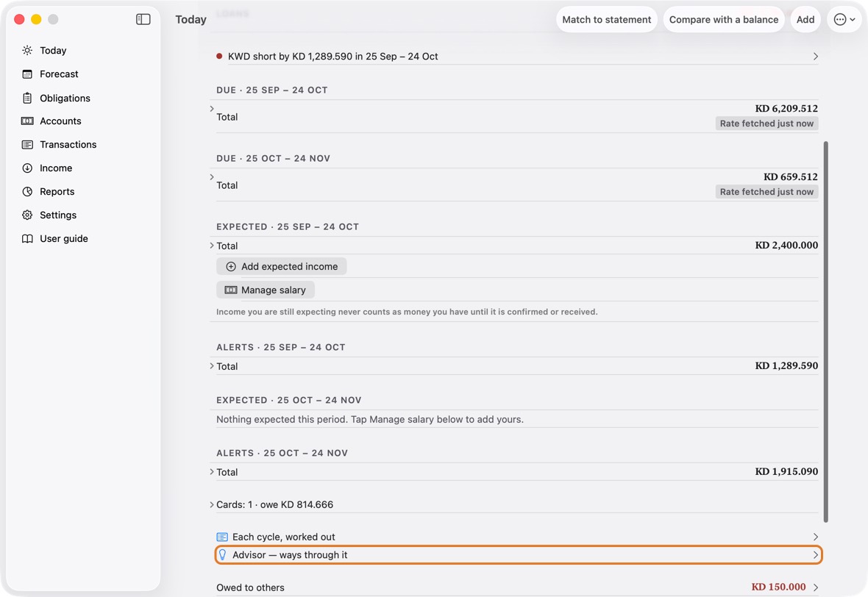Click the Add button in toolbar
This screenshot has width=868, height=597.
(805, 19)
